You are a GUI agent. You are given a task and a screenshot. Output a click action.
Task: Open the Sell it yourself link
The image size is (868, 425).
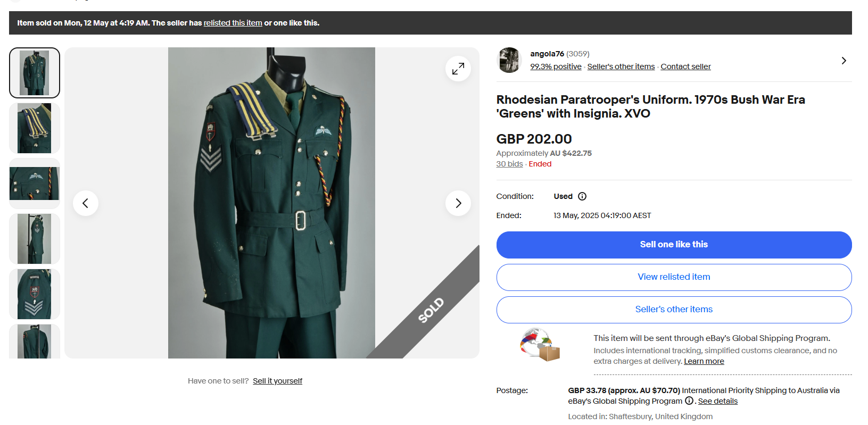[277, 381]
